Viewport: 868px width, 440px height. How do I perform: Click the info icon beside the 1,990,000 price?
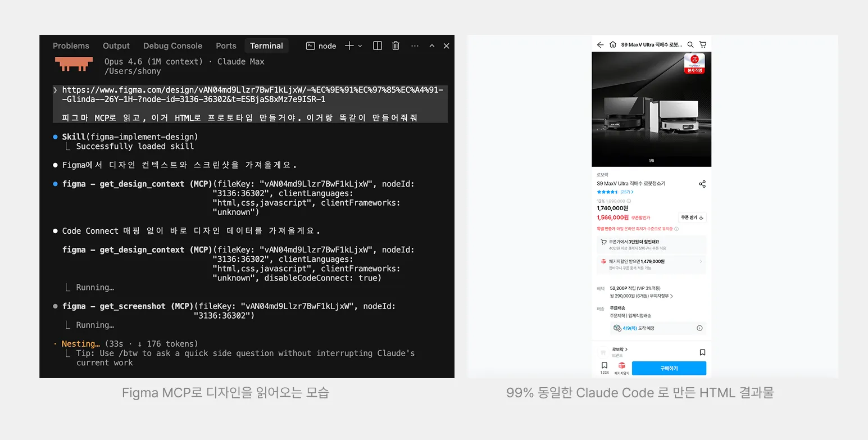629,201
